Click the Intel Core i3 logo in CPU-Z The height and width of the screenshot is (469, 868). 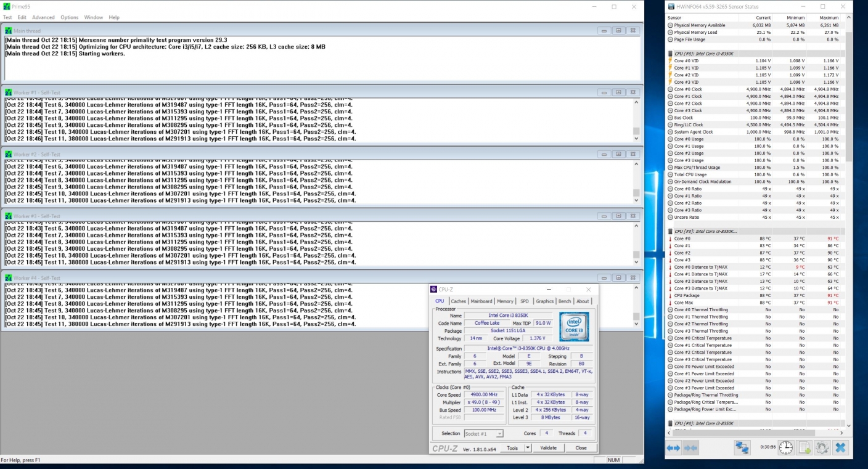coord(574,327)
